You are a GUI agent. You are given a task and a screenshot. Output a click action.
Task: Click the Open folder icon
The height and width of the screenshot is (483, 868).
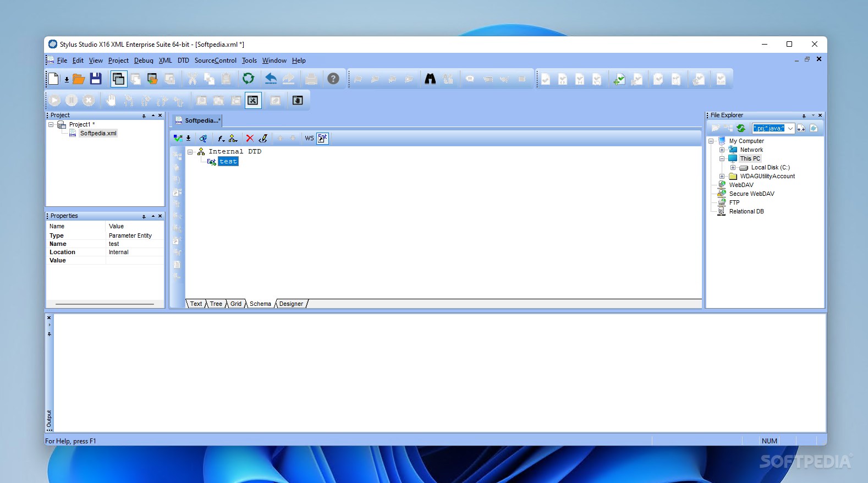pyautogui.click(x=79, y=79)
